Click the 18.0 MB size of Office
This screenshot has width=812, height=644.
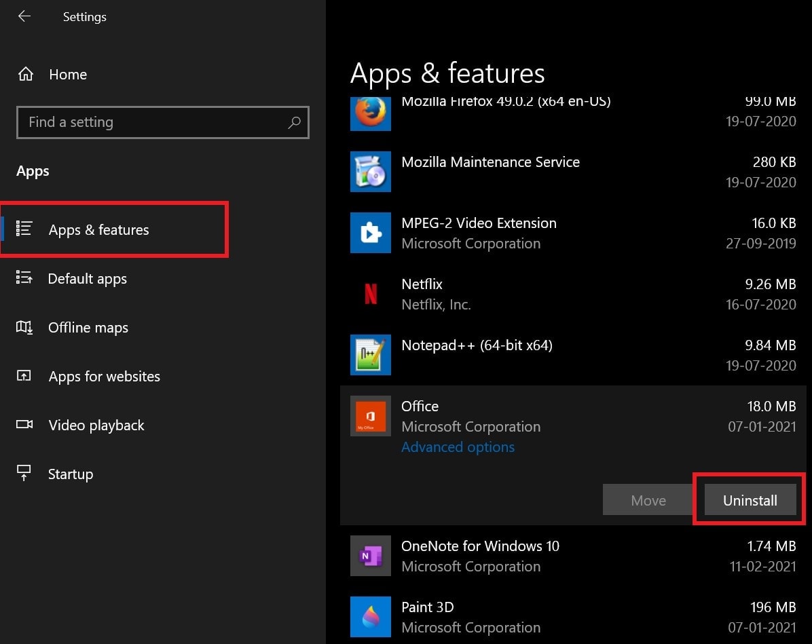point(771,406)
